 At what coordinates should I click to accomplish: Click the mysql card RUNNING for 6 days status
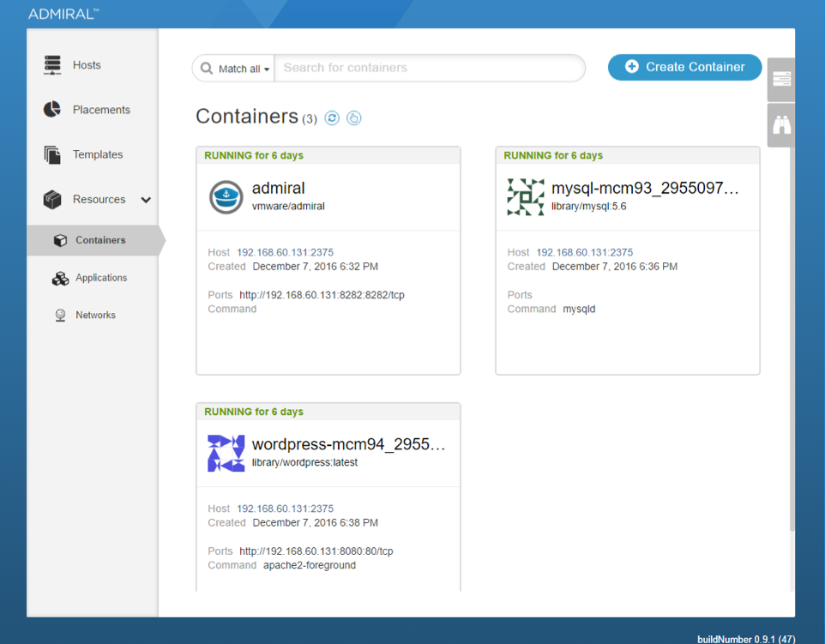(x=553, y=156)
